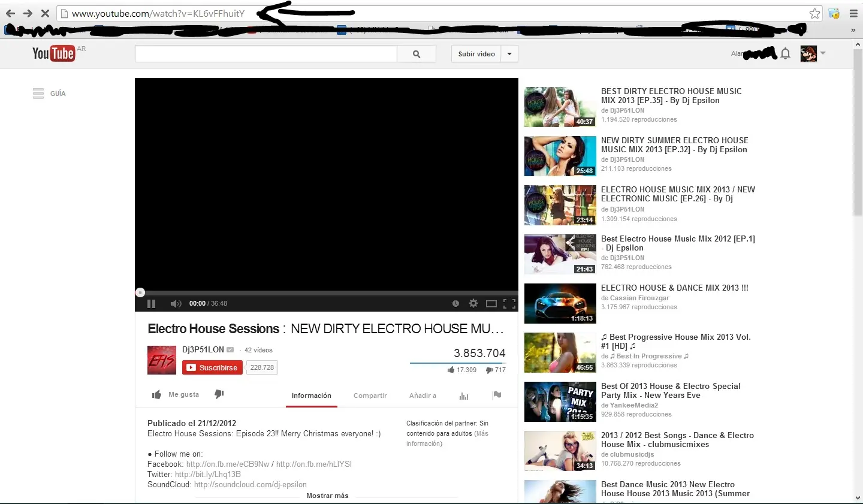Open the clubmusicdjs channel link
The width and height of the screenshot is (863, 504).
[632, 454]
